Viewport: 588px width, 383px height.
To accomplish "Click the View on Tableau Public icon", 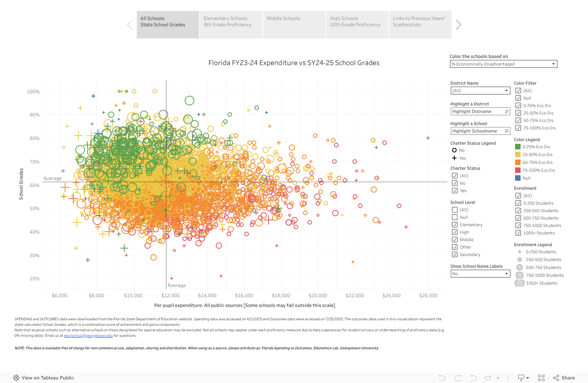I will (16, 378).
